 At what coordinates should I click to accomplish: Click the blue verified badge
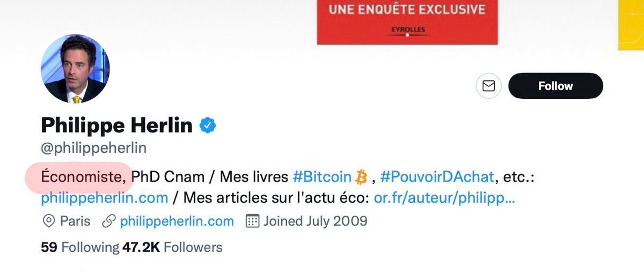coord(208,126)
